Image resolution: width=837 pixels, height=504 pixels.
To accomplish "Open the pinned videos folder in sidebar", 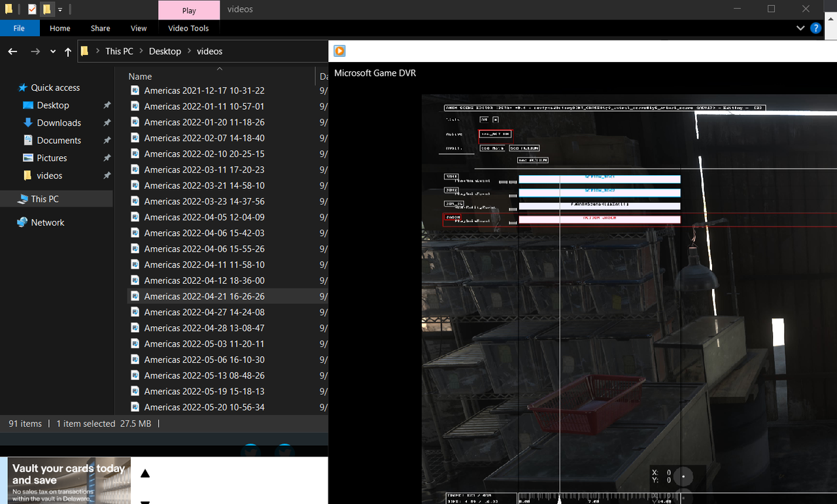I will click(50, 176).
